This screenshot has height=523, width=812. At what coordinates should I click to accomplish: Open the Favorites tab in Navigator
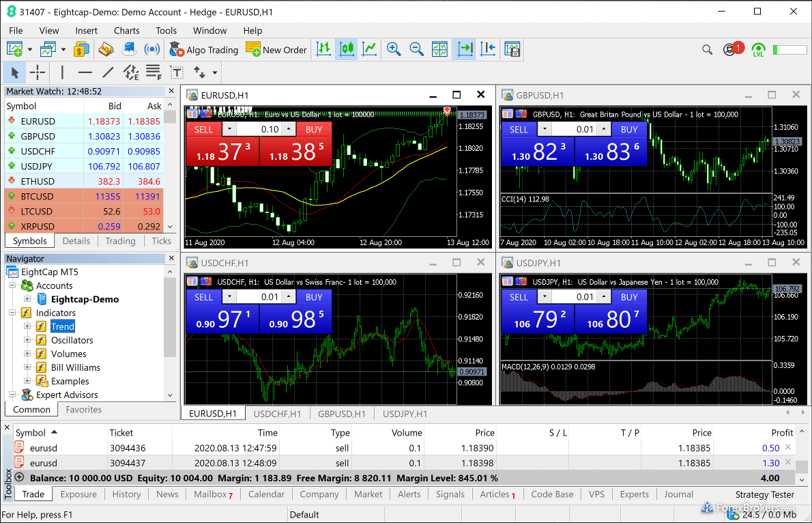click(x=84, y=410)
